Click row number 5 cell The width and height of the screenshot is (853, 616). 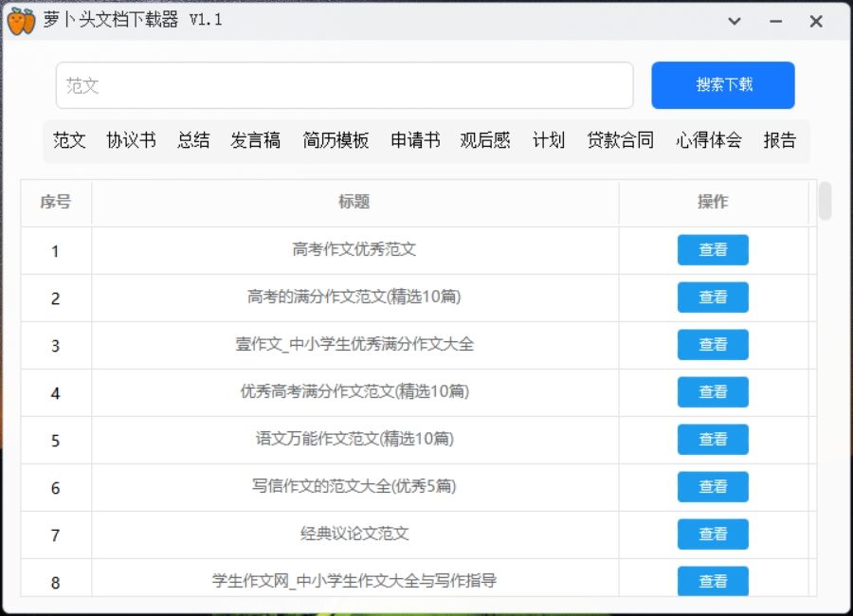(56, 441)
